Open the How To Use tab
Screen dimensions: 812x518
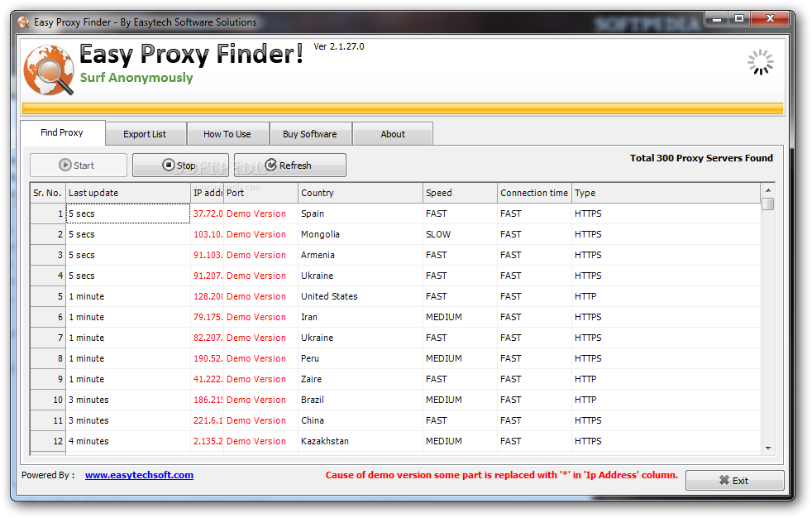[228, 134]
